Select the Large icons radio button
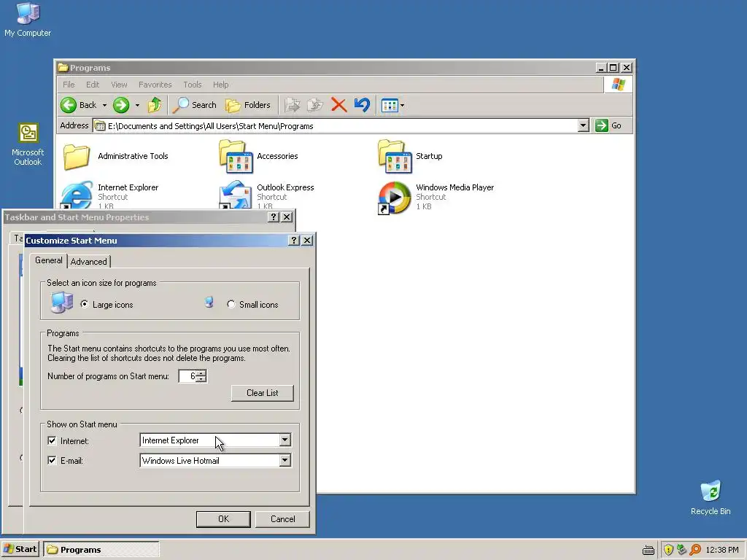Image resolution: width=747 pixels, height=560 pixels. pyautogui.click(x=85, y=304)
